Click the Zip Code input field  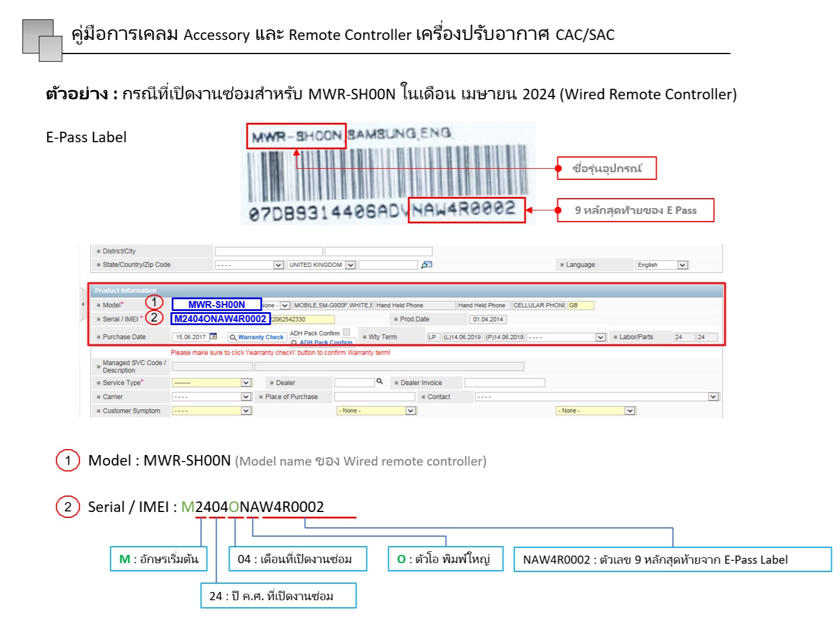click(x=388, y=265)
